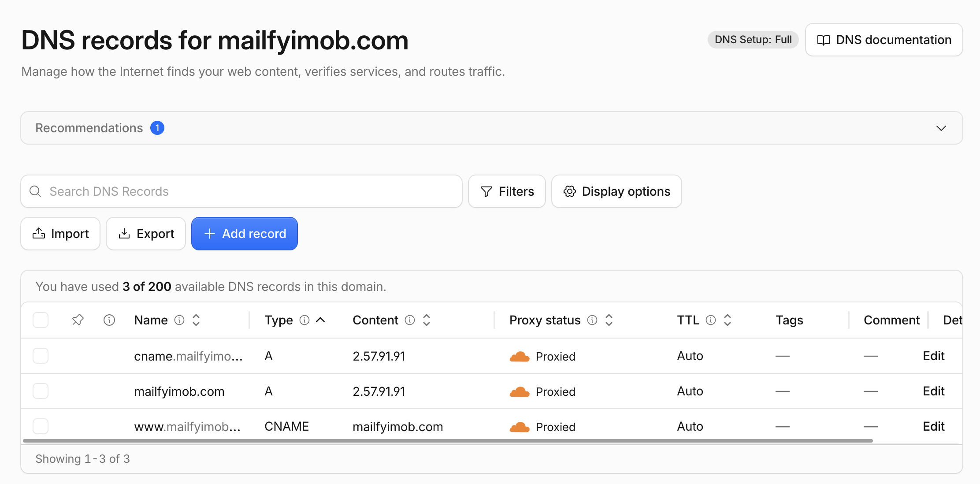Select the mailfyimob.com A record checkbox
Viewport: 980px width, 484px height.
click(x=41, y=391)
